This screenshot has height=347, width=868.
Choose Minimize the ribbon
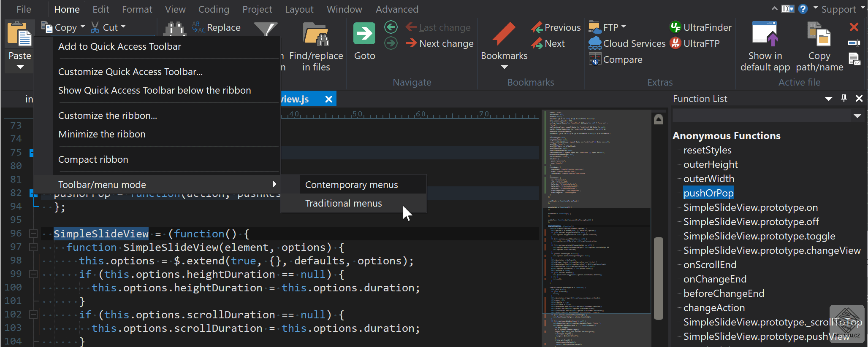click(102, 134)
